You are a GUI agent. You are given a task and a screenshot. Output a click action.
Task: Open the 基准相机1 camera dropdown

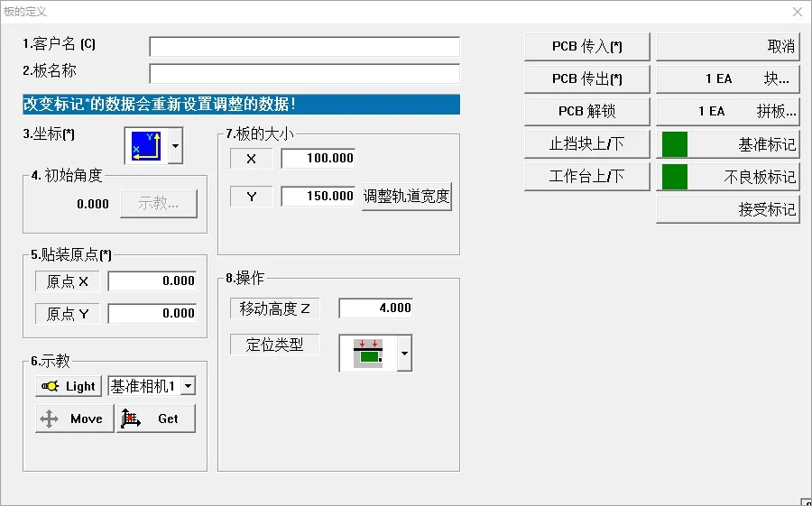[x=188, y=386]
